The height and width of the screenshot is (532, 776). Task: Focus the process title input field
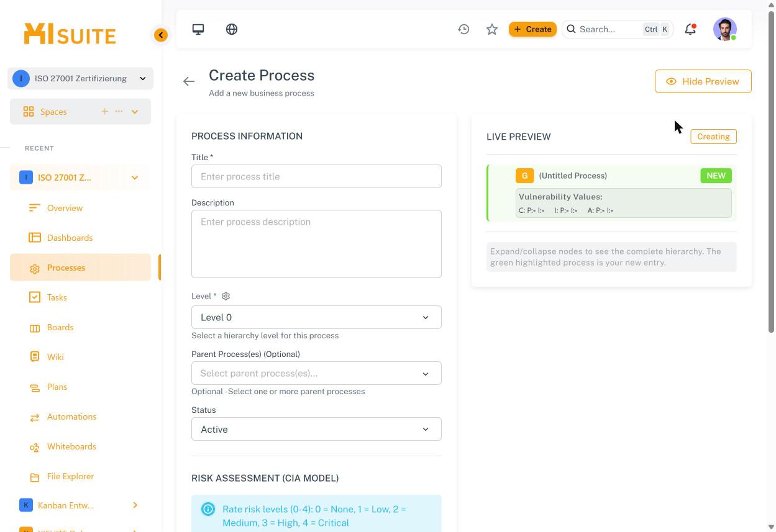[316, 176]
